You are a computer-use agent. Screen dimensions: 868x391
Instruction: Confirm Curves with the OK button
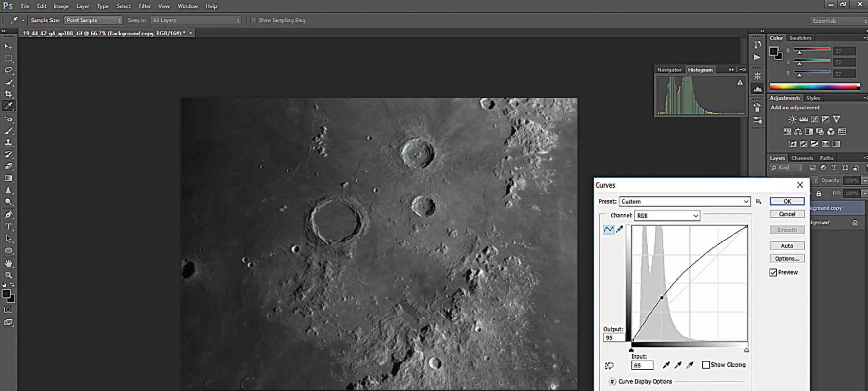787,202
